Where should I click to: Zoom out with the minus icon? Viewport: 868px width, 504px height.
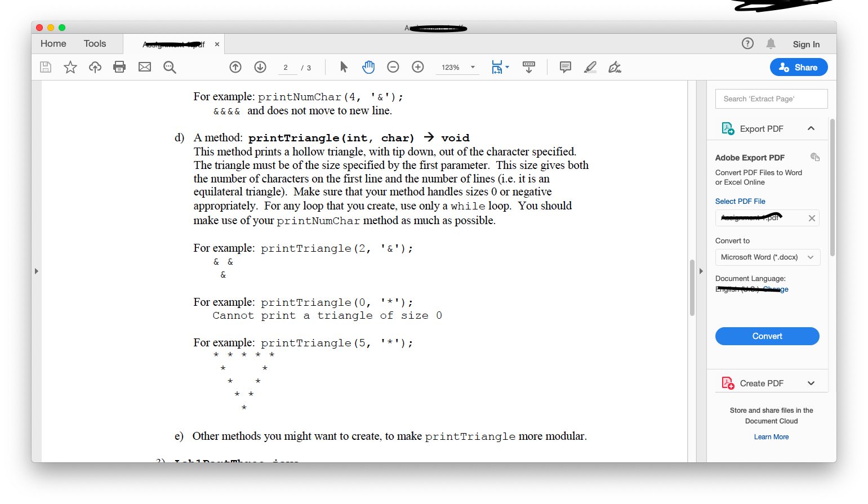point(393,67)
